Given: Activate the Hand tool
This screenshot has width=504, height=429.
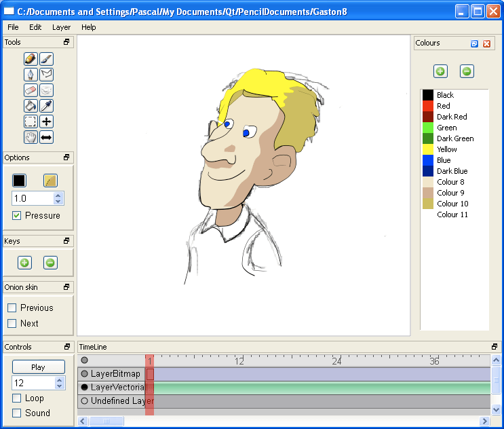Looking at the screenshot, I should point(31,137).
